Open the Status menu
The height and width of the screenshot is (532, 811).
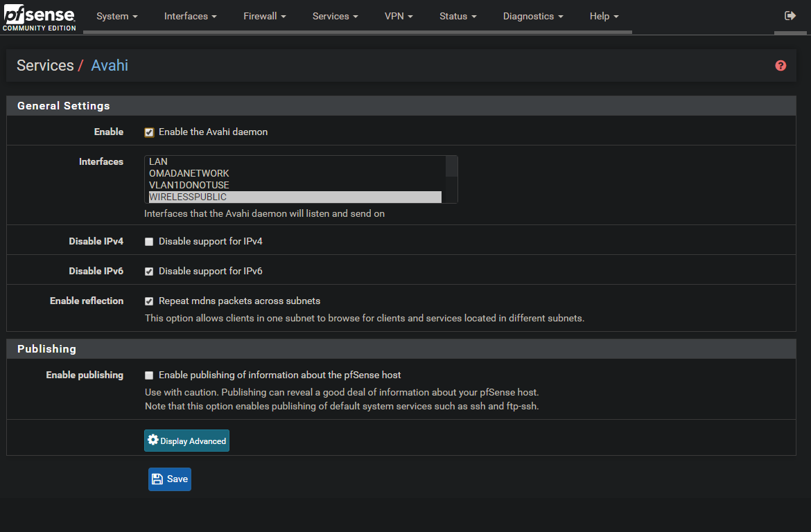457,16
